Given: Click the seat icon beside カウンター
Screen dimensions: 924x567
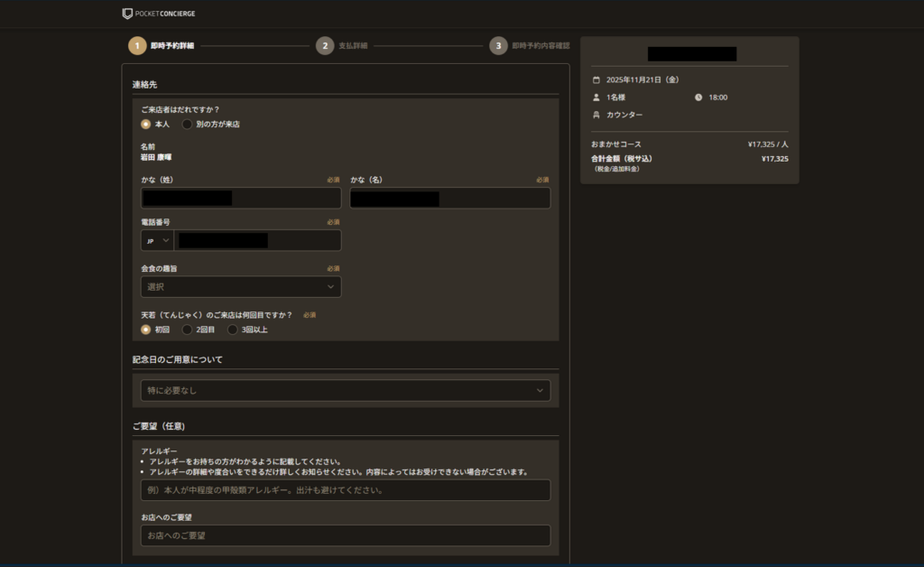Looking at the screenshot, I should coord(596,115).
